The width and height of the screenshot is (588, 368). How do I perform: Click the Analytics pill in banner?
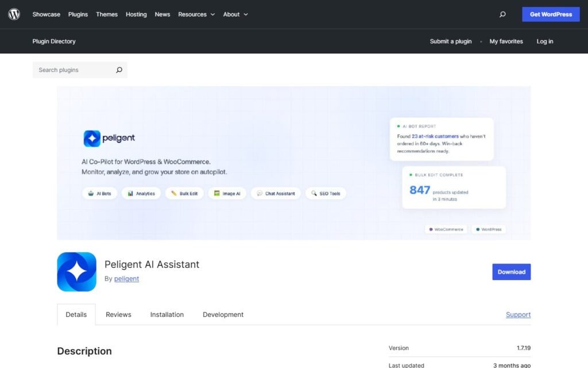click(x=141, y=193)
